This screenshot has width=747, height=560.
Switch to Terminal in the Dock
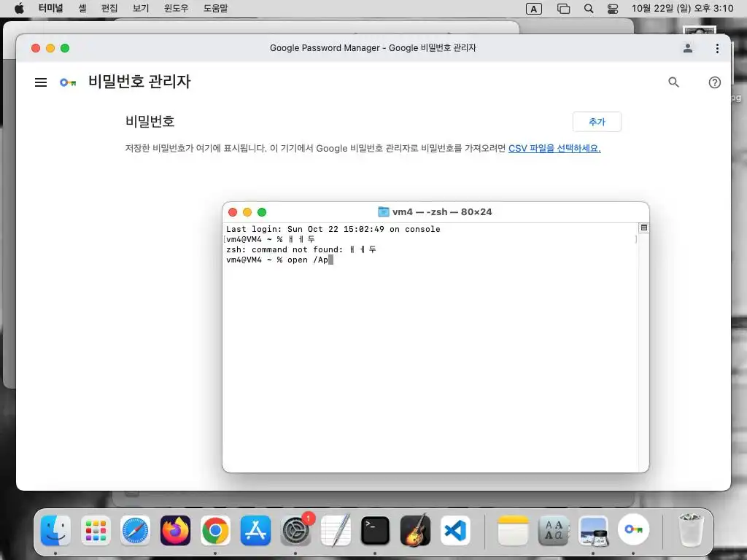(x=375, y=530)
